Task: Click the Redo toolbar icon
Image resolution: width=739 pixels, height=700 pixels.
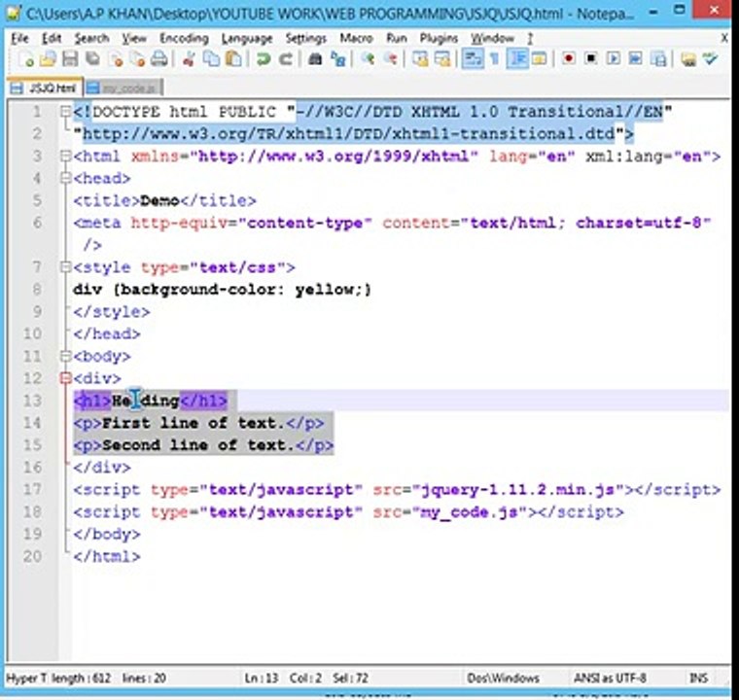Action: coord(286,59)
